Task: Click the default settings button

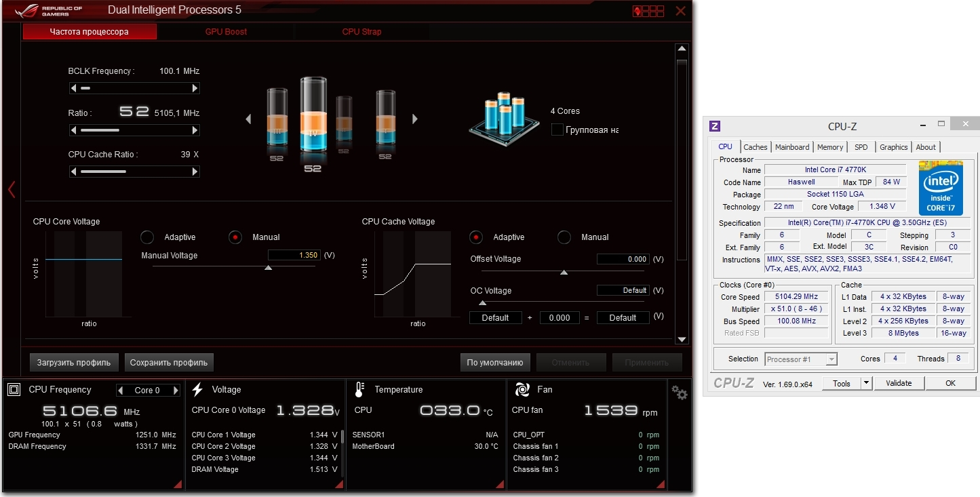Action: click(495, 362)
